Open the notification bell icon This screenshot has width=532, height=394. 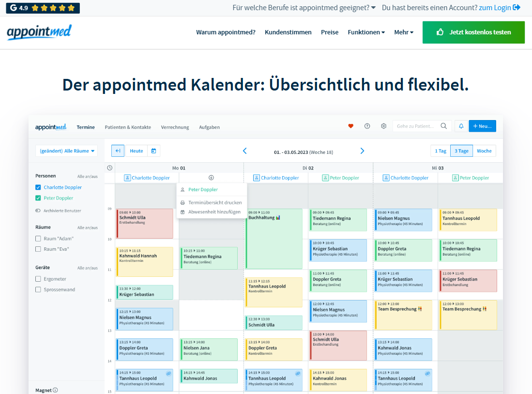pyautogui.click(x=461, y=126)
